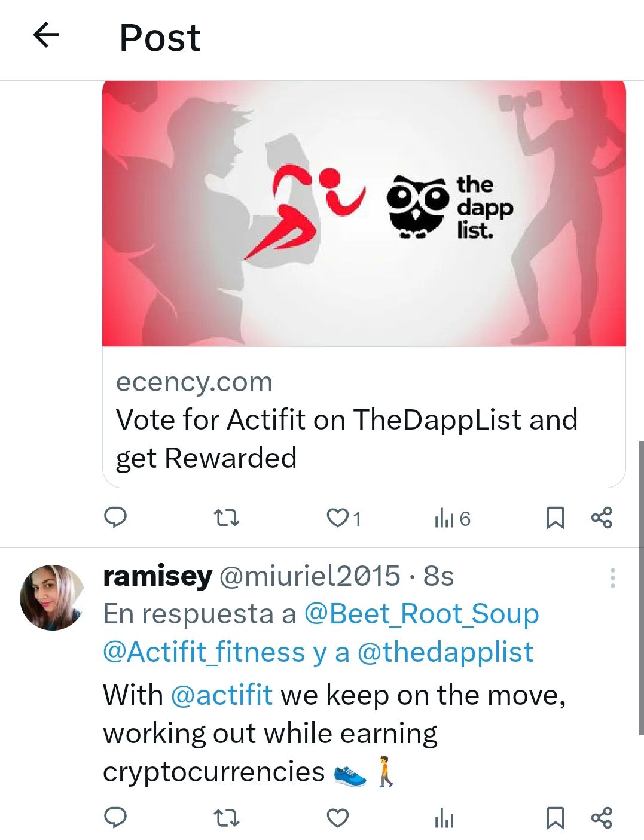Open ecency.com link card image
The width and height of the screenshot is (644, 840).
364,213
